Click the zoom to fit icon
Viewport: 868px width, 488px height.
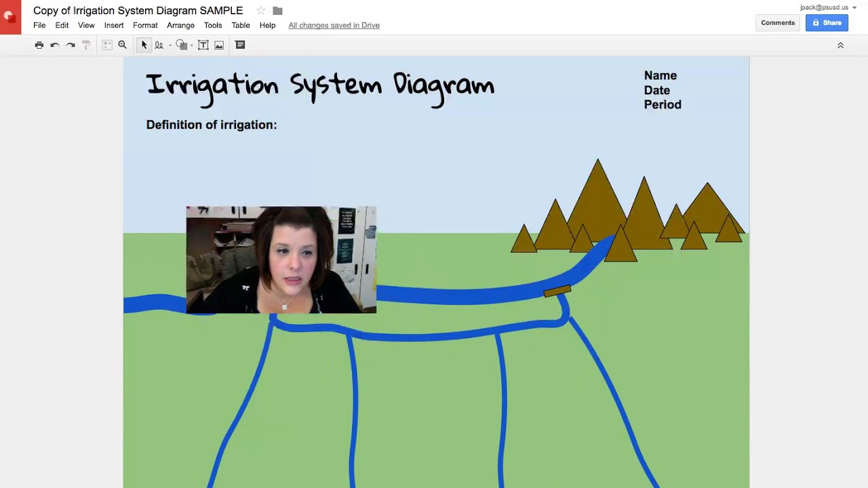[107, 45]
